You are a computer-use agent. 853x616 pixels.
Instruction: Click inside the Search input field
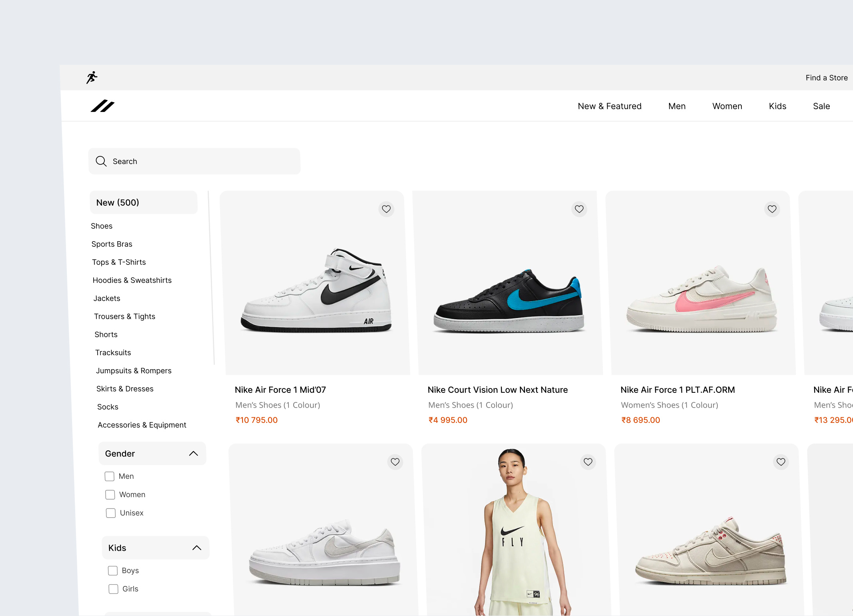tap(180, 161)
